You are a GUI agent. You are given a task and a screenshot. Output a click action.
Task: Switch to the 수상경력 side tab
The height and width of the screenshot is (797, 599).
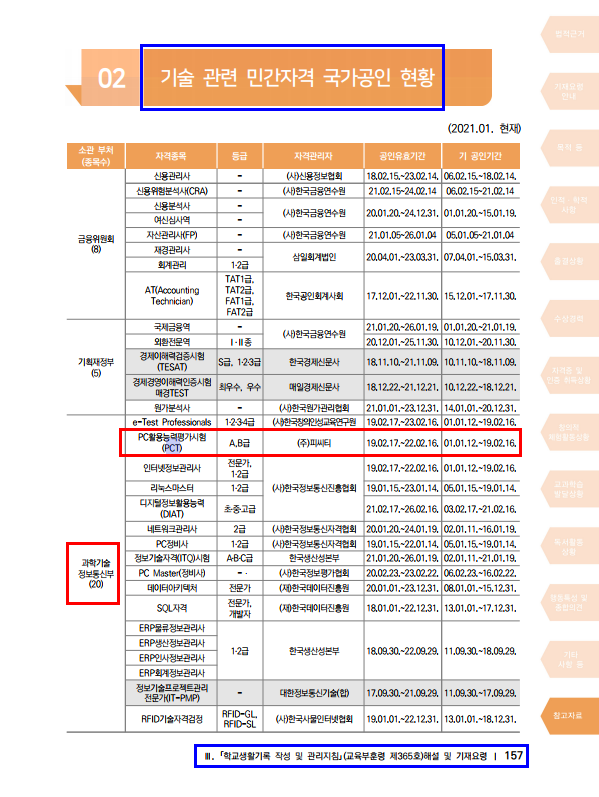tap(570, 319)
